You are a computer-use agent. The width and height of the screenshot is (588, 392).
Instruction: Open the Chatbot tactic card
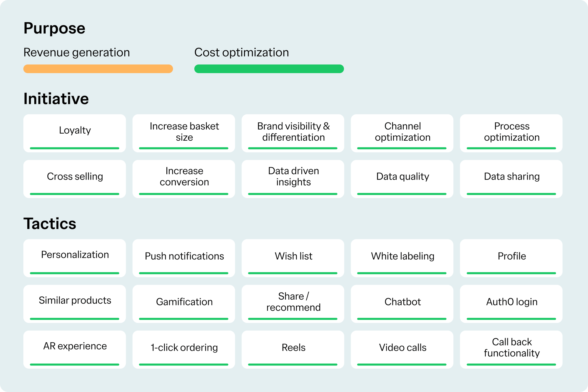tap(402, 303)
